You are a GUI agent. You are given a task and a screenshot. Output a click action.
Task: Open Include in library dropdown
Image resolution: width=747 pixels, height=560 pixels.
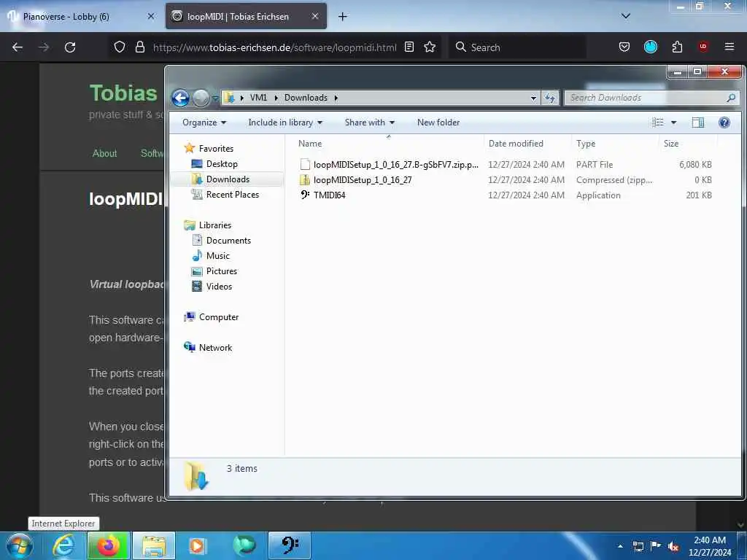coord(285,122)
